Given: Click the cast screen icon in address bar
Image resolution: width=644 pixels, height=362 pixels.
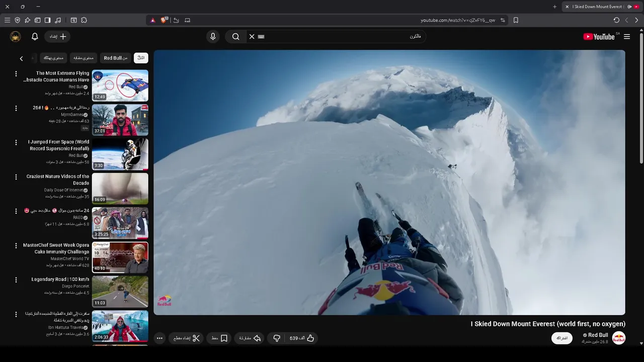Looking at the screenshot, I should click(188, 20).
